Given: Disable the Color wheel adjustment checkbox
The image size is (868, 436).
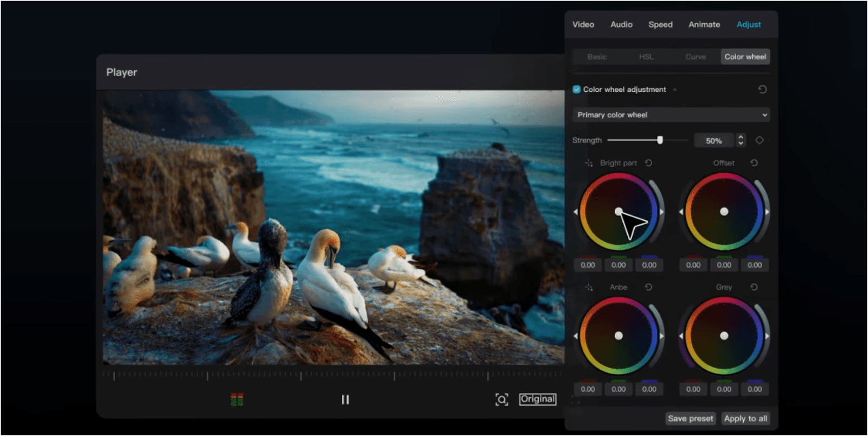Looking at the screenshot, I should pyautogui.click(x=577, y=89).
